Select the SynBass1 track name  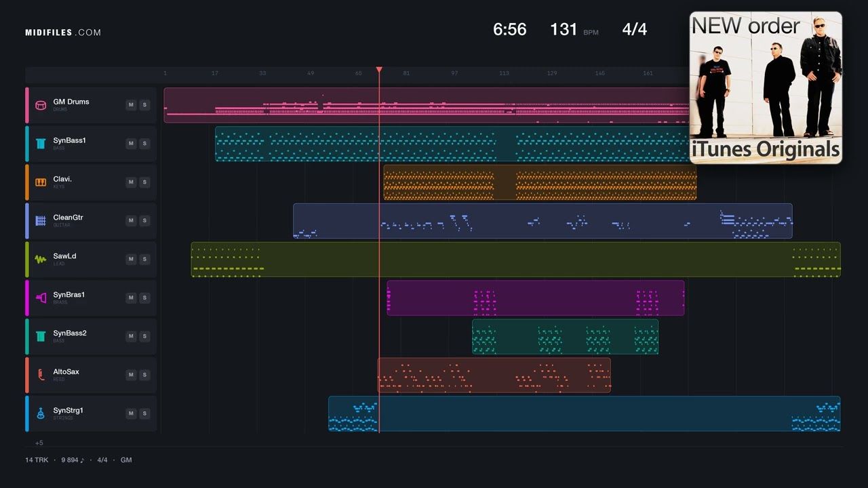point(70,140)
